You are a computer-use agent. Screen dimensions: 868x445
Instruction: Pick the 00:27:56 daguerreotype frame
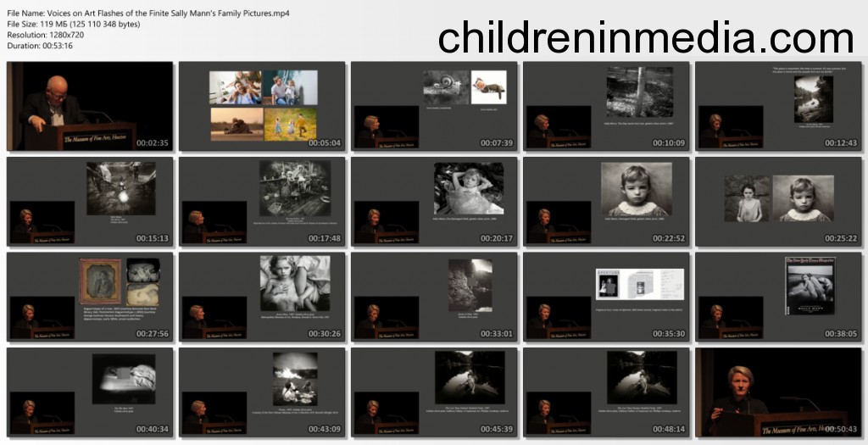90,298
